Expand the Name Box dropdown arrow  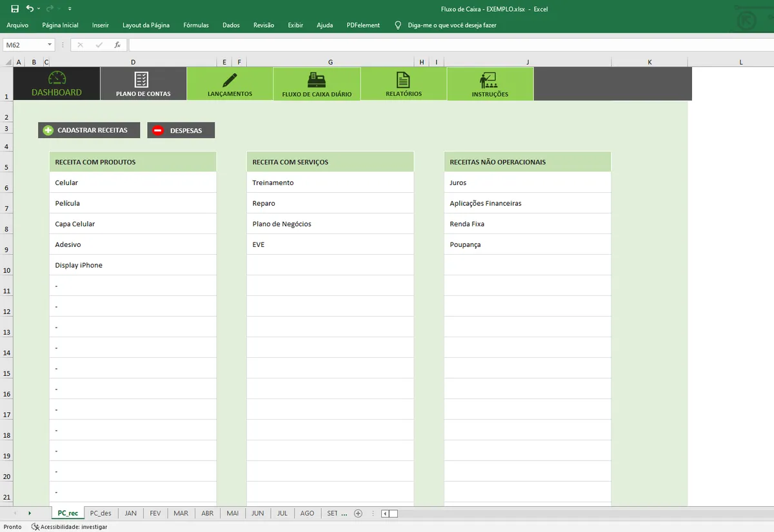(x=50, y=45)
